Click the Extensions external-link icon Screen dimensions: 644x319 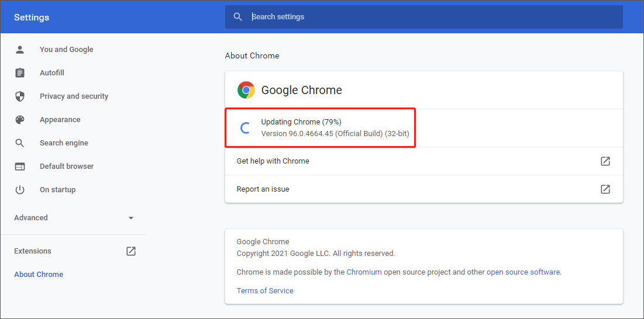pyautogui.click(x=131, y=251)
